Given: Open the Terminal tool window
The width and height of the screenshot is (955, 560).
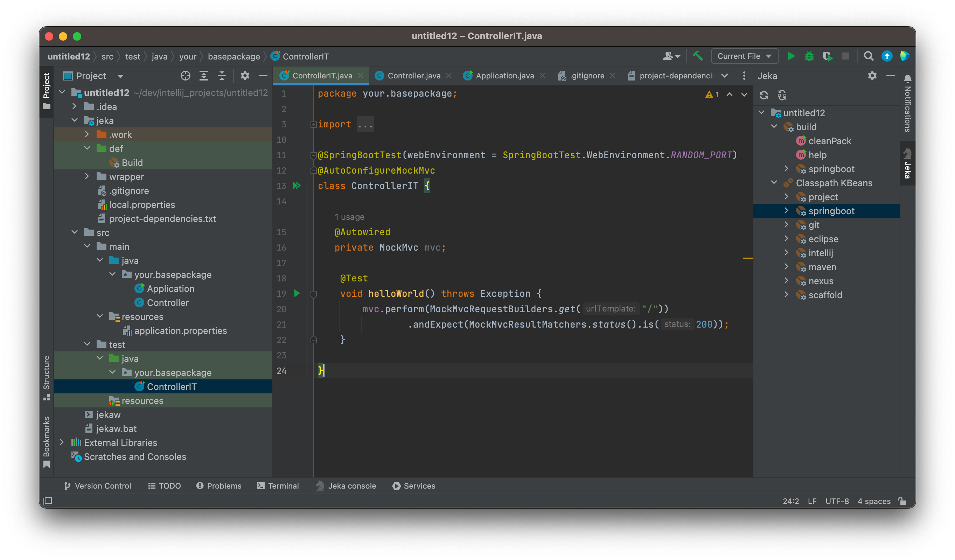Looking at the screenshot, I should (x=278, y=486).
